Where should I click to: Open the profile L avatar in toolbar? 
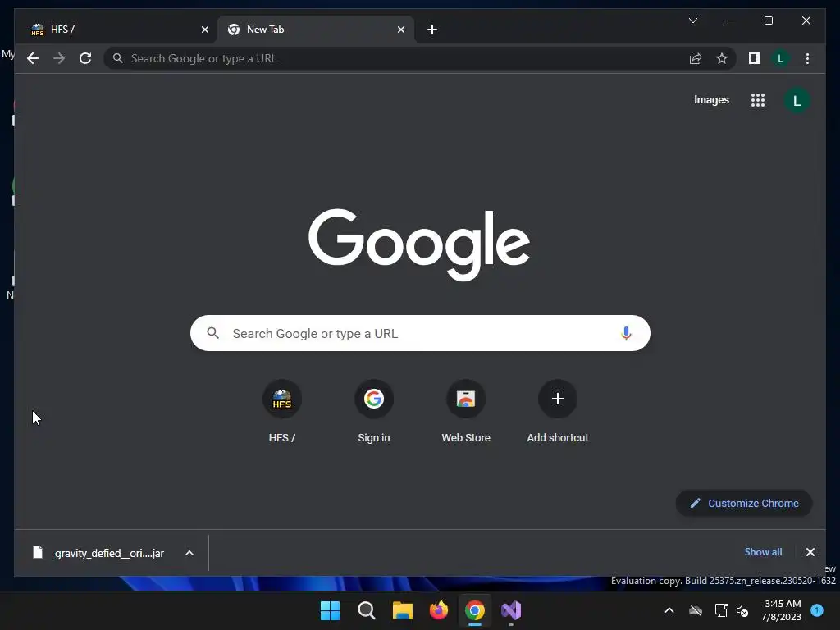click(x=781, y=58)
